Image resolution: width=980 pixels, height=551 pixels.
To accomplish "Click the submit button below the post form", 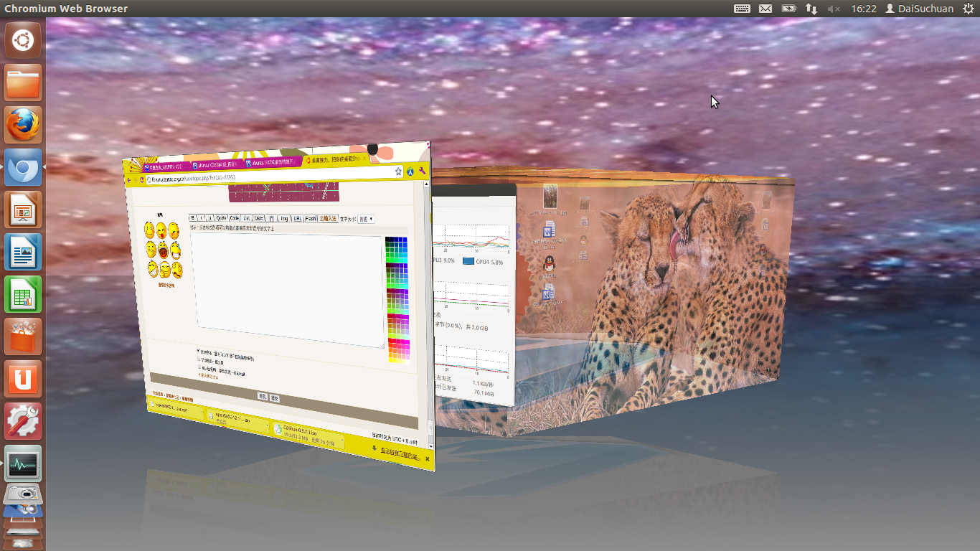I will 274,398.
